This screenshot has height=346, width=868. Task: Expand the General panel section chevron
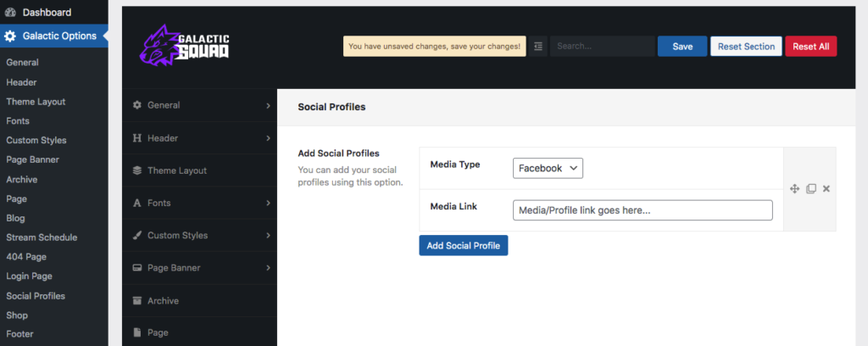tap(268, 105)
